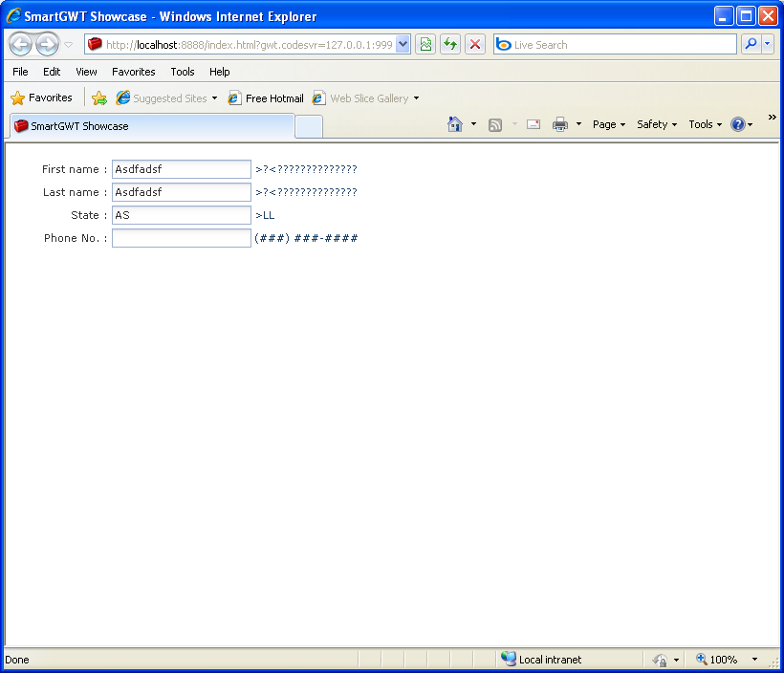The width and height of the screenshot is (784, 673).
Task: Click the Read Mail envelope icon
Action: [534, 124]
